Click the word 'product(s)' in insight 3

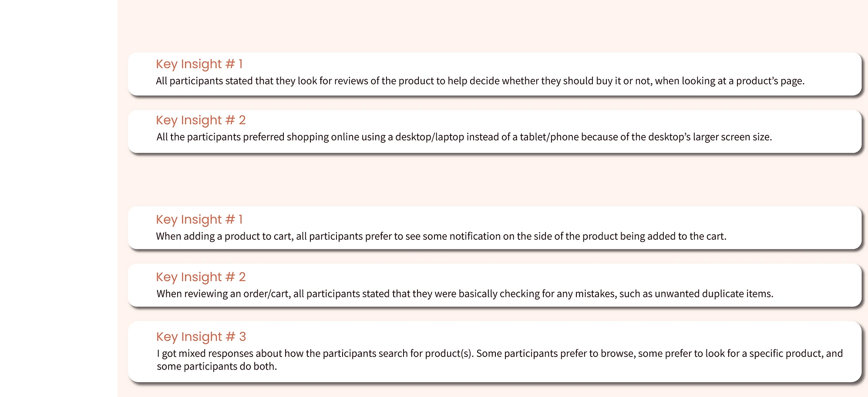[449, 353]
